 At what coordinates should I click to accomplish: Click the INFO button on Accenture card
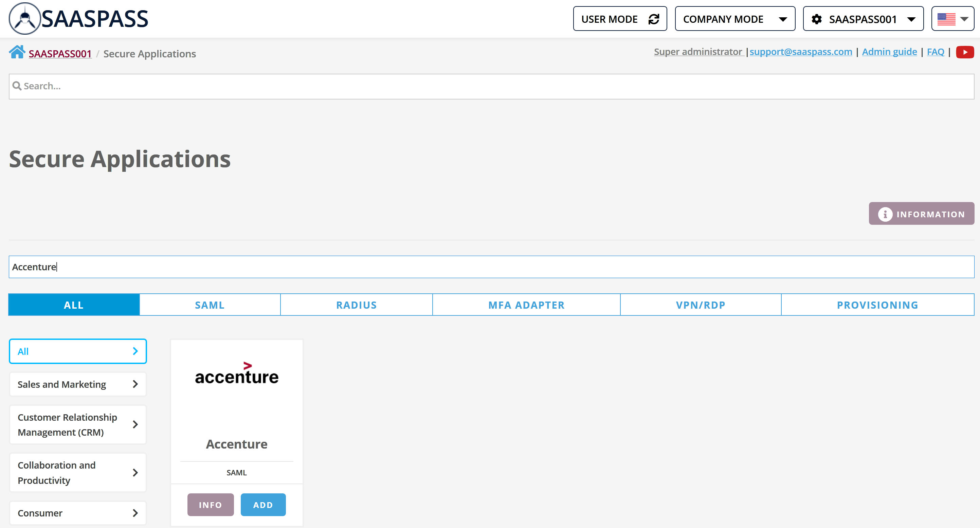pyautogui.click(x=210, y=505)
